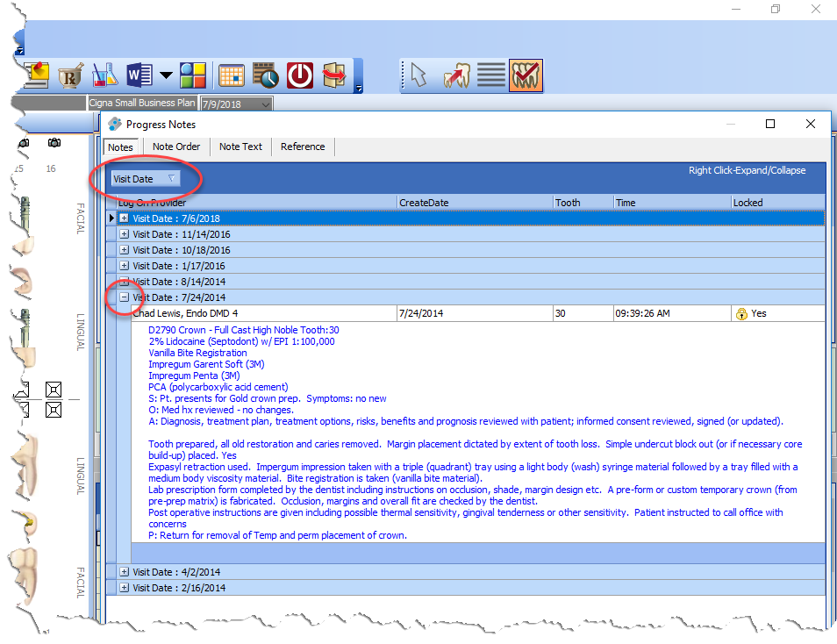837x644 pixels.
Task: Switch to the Note Order tab
Action: pos(176,147)
